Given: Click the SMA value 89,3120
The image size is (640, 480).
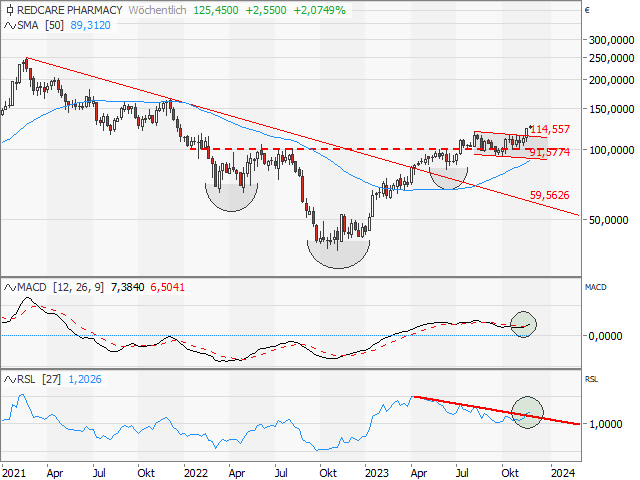Looking at the screenshot, I should 91,25.
